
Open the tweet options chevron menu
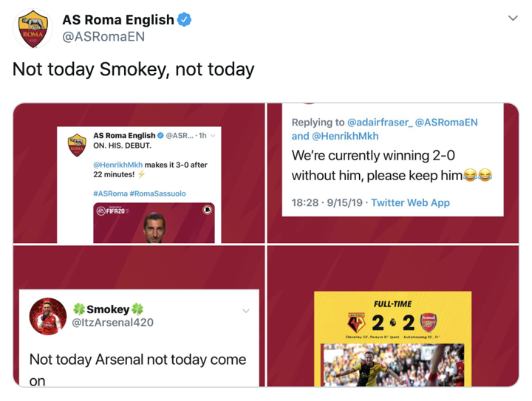[513, 18]
